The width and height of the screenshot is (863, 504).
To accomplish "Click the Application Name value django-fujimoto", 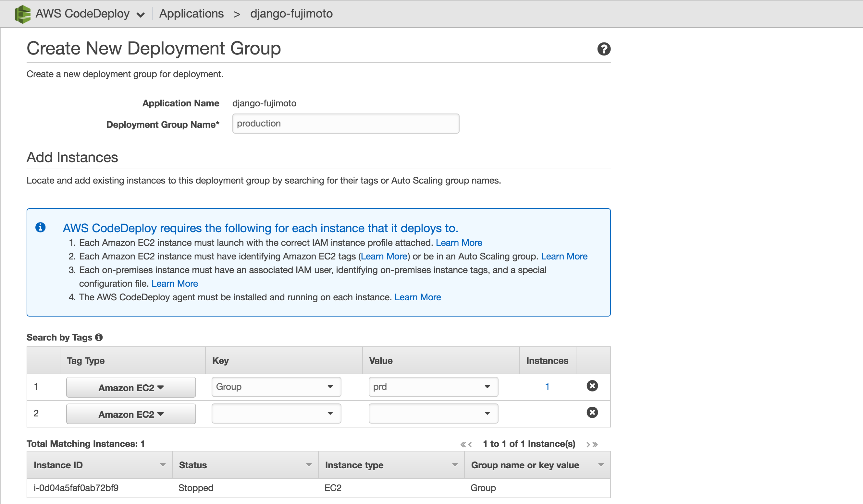I will tap(265, 103).
